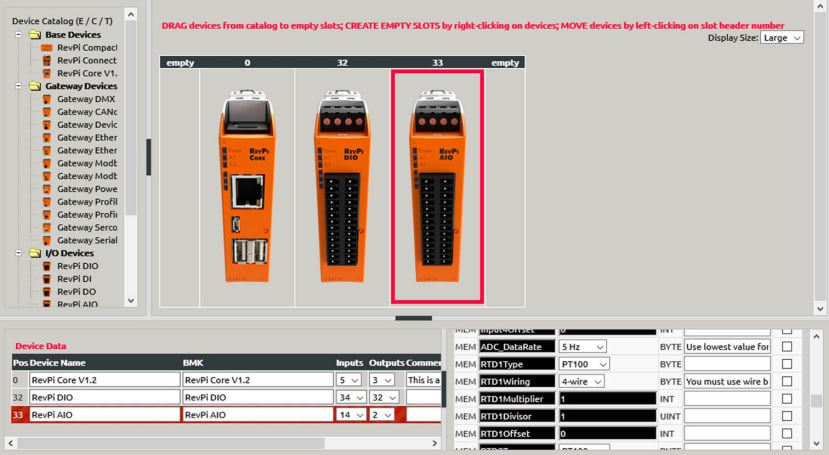
Task: Click the Gateway DMX device icon
Action: tap(47, 99)
